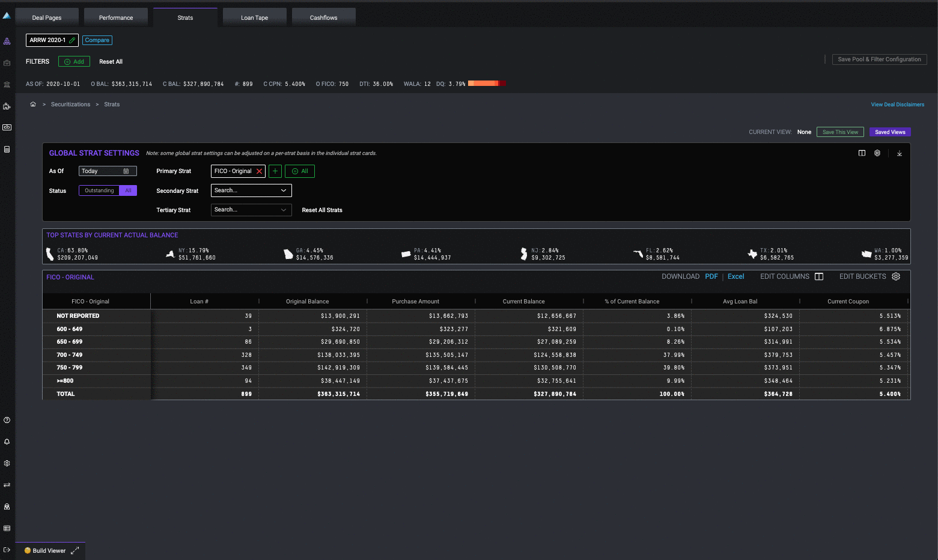Open the As Of Today date picker
The height and width of the screenshot is (560, 938).
coord(108,171)
